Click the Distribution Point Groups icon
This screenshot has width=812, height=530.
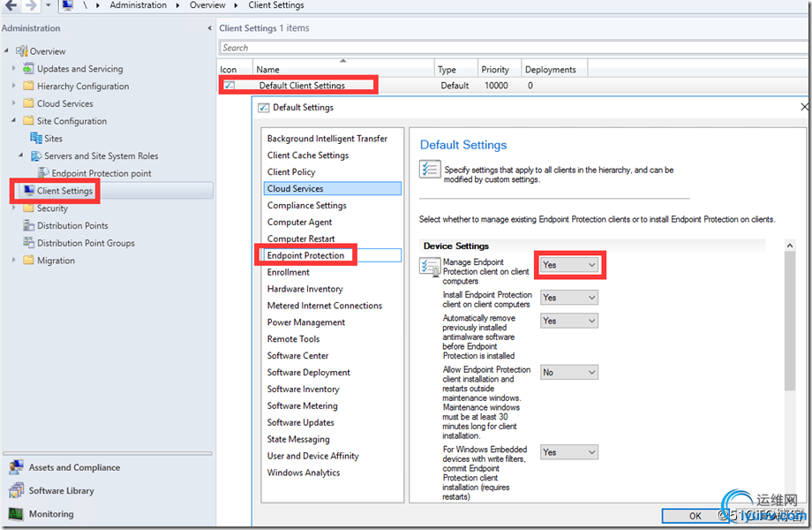click(x=28, y=242)
